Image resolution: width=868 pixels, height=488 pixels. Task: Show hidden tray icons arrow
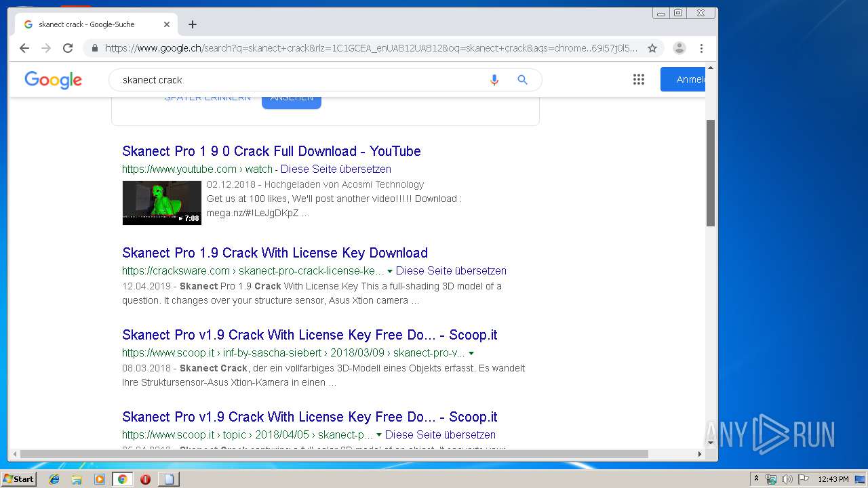pyautogui.click(x=756, y=479)
